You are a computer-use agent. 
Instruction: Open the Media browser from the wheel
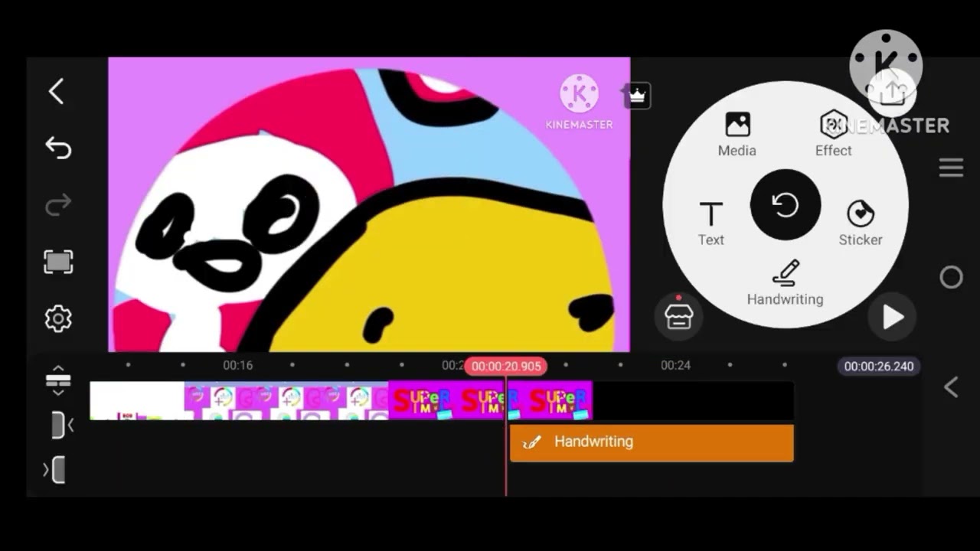(x=737, y=134)
